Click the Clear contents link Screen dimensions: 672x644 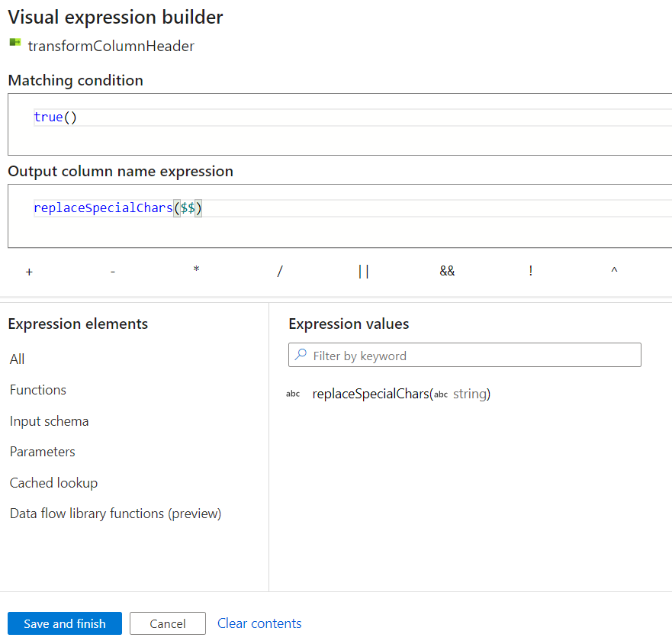pos(259,623)
